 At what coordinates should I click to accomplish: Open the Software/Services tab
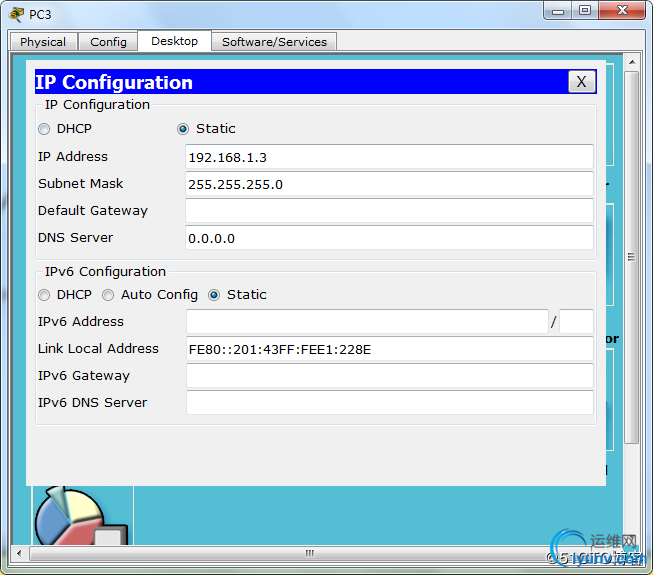(x=274, y=42)
